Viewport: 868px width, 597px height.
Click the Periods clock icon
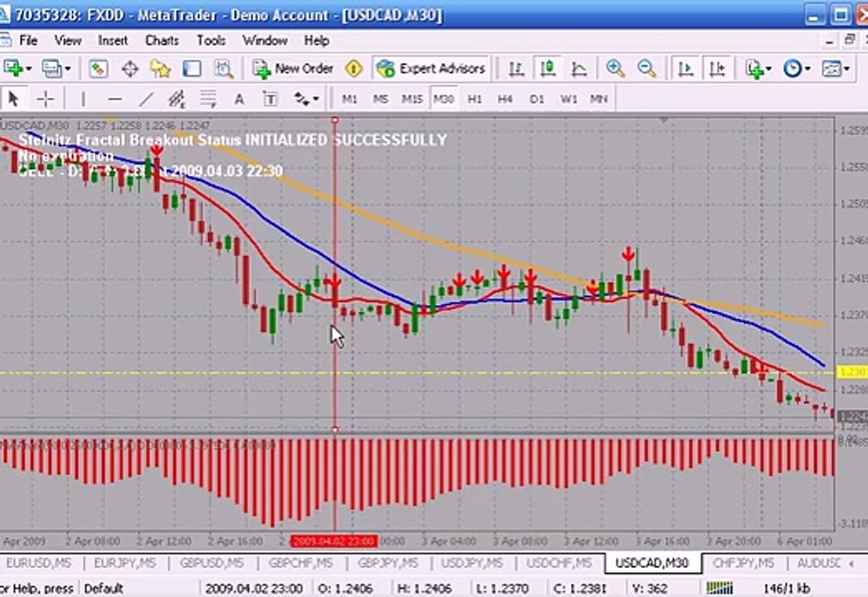point(792,69)
